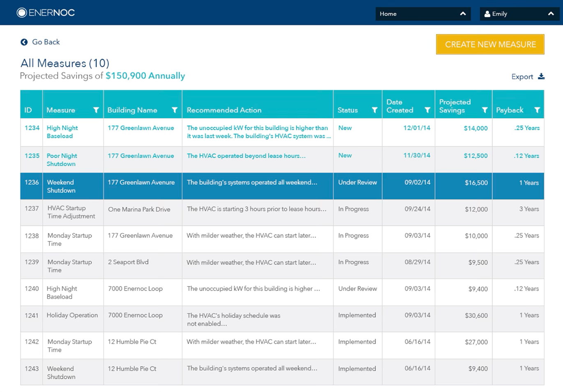Click the Export download icon
The width and height of the screenshot is (563, 392).
coord(541,76)
